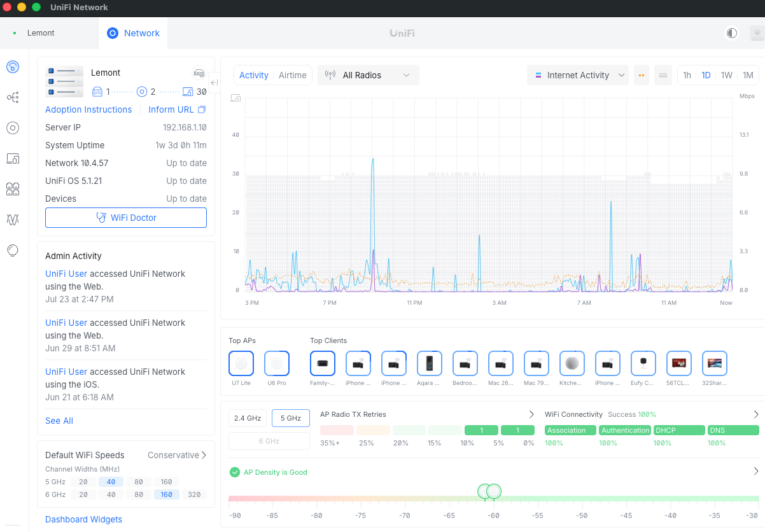The width and height of the screenshot is (765, 532).
Task: Toggle the light/dark theme icon
Action: pos(732,33)
